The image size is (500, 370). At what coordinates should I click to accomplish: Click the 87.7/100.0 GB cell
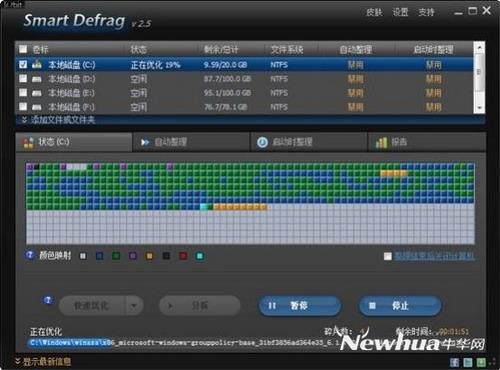click(227, 79)
